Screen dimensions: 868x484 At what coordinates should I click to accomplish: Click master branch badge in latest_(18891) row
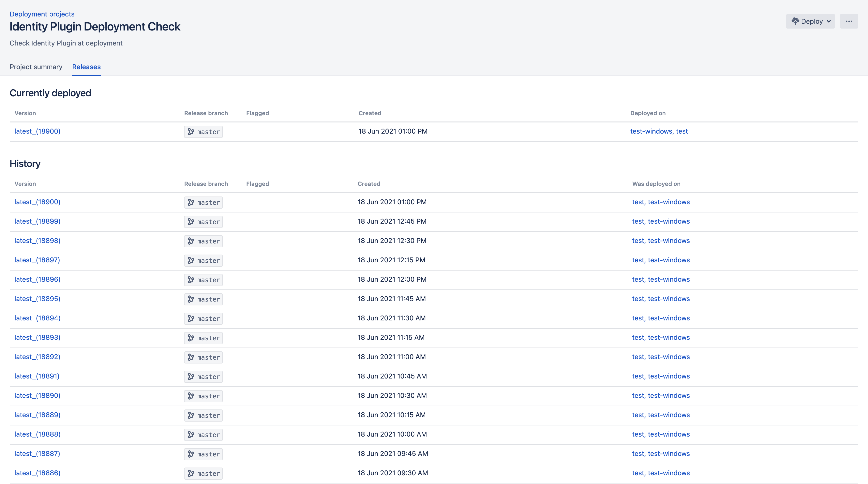click(203, 377)
